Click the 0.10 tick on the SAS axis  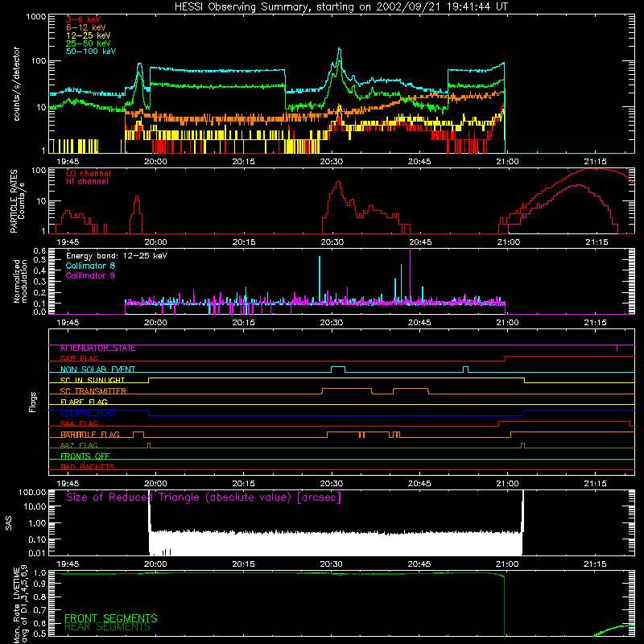37,539
